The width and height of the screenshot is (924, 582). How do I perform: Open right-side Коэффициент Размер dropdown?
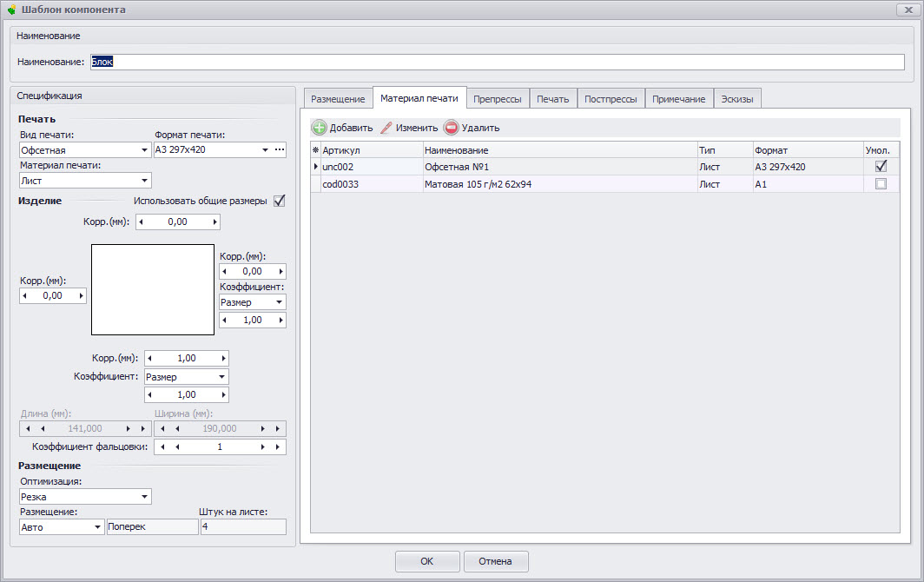point(280,302)
